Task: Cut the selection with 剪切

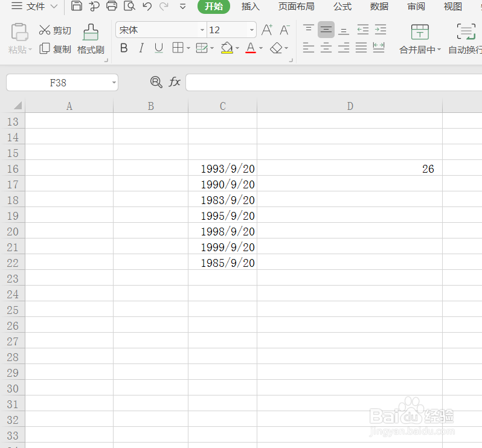Action: tap(55, 30)
